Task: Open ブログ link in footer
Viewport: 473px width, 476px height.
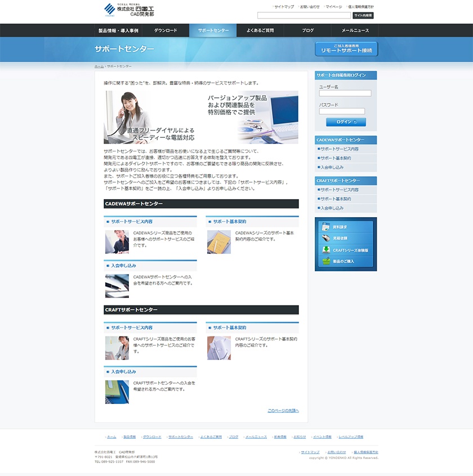Action: coord(233,437)
